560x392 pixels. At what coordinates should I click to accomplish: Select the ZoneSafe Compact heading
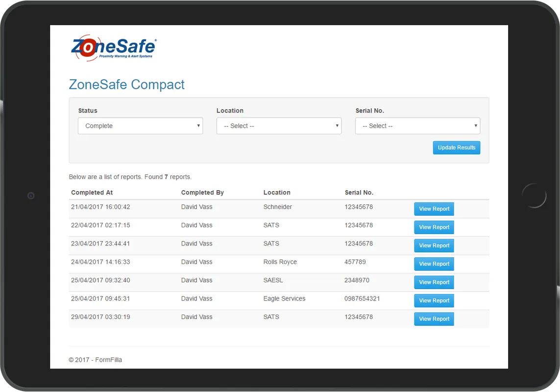pyautogui.click(x=127, y=84)
